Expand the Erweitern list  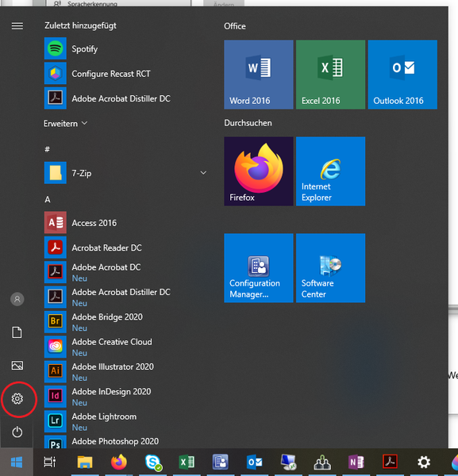tap(66, 124)
